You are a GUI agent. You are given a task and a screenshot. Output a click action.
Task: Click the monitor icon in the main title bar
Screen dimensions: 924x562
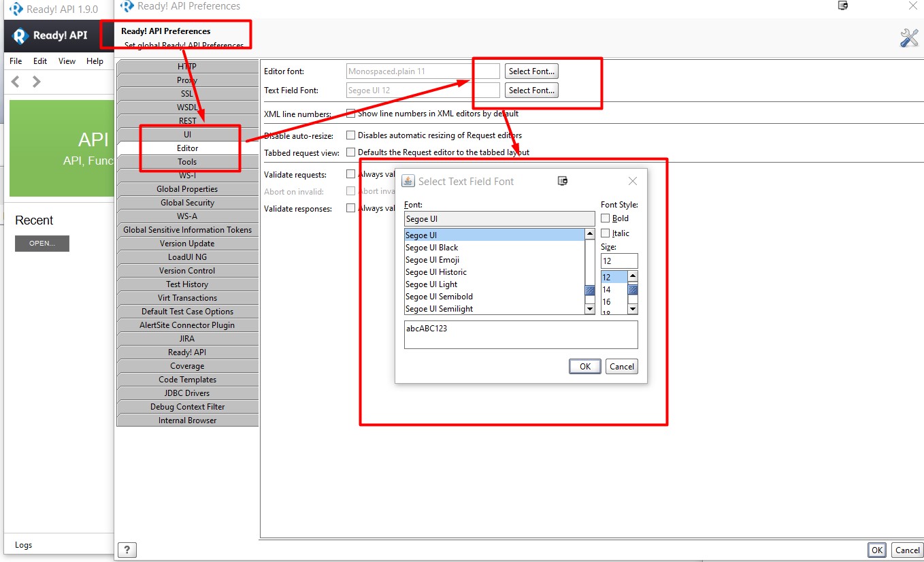842,5
